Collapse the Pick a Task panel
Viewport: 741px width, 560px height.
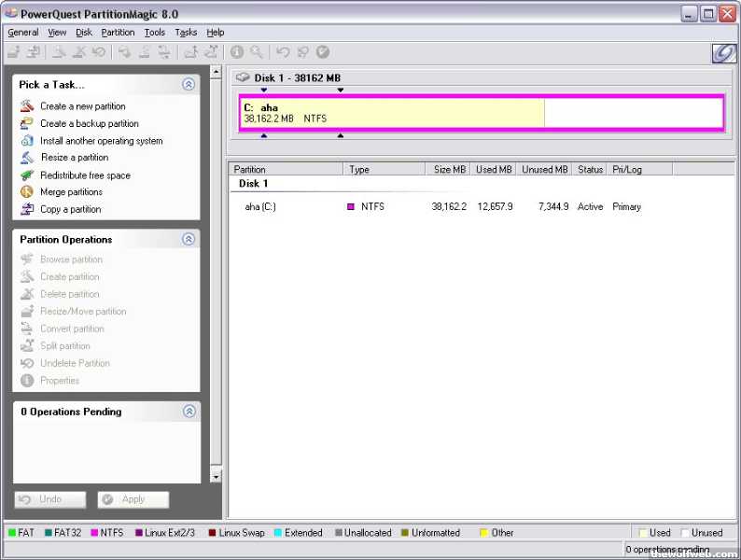[189, 84]
